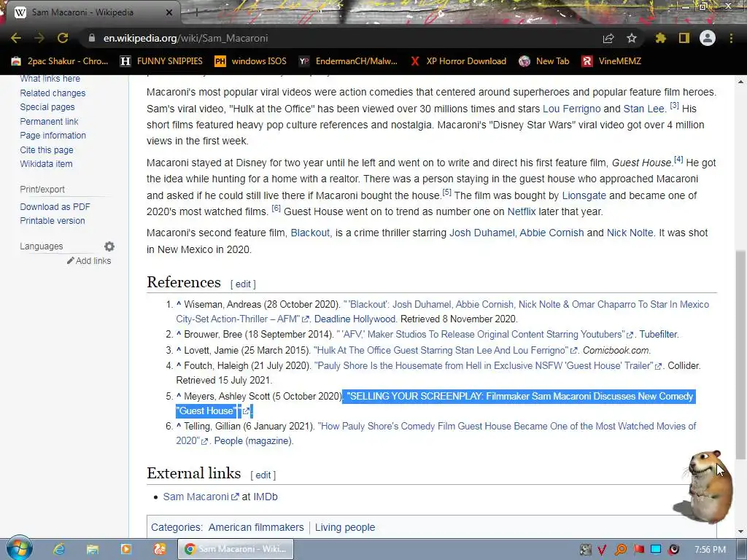Click the address bar URL
Image resolution: width=747 pixels, height=560 pixels.
(x=186, y=38)
